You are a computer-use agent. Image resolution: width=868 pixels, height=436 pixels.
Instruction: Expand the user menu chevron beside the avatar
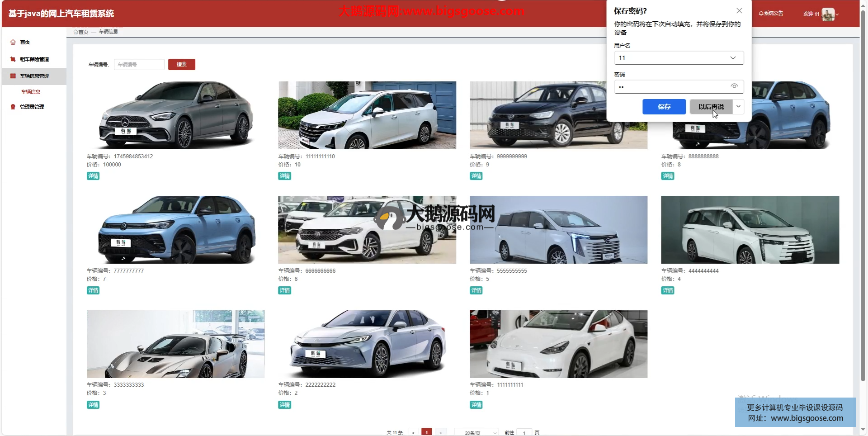click(x=837, y=14)
